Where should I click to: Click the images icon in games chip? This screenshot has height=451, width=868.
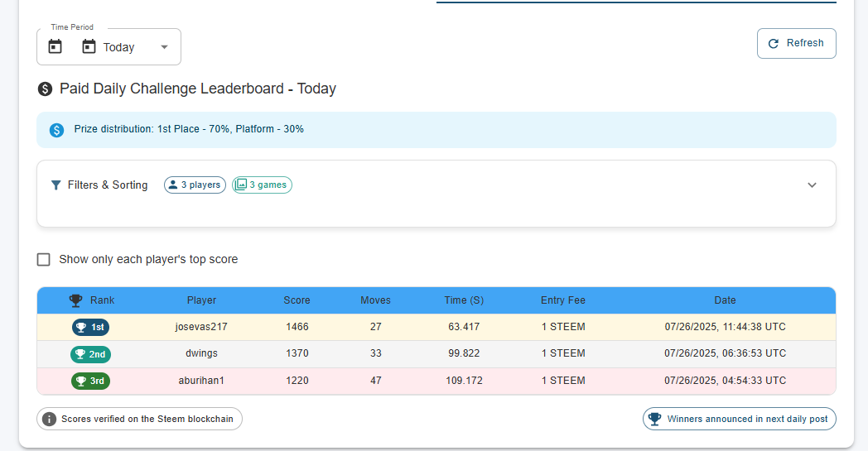tap(240, 185)
